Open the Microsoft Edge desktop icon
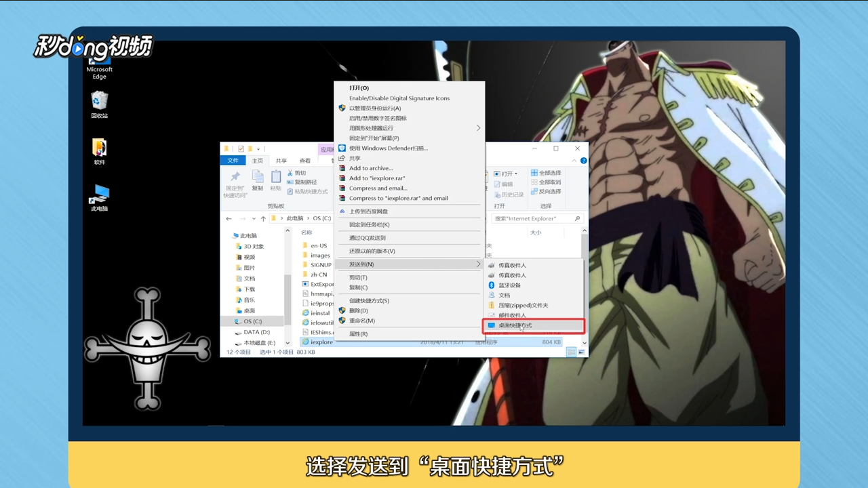Image resolution: width=868 pixels, height=488 pixels. click(100, 68)
